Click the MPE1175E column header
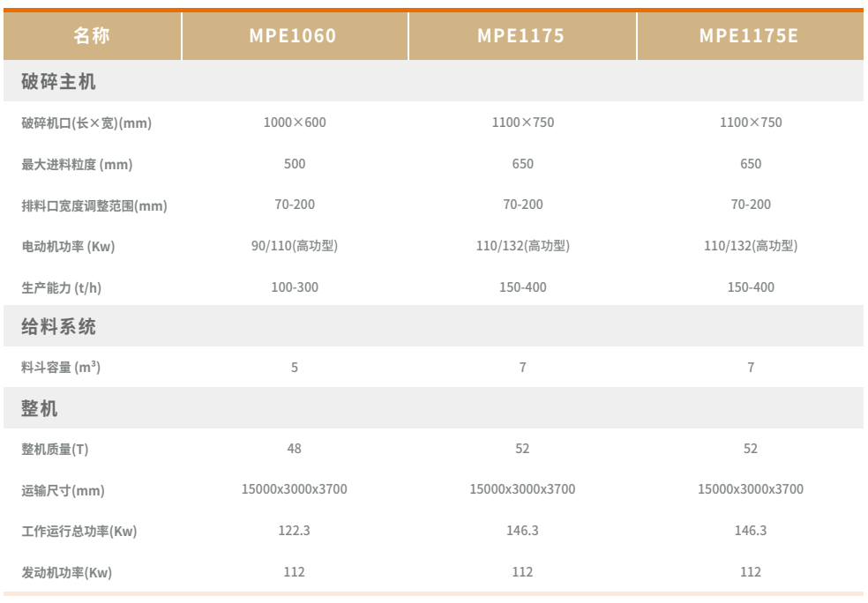Viewport: 868px width, 603px height. 749,36
